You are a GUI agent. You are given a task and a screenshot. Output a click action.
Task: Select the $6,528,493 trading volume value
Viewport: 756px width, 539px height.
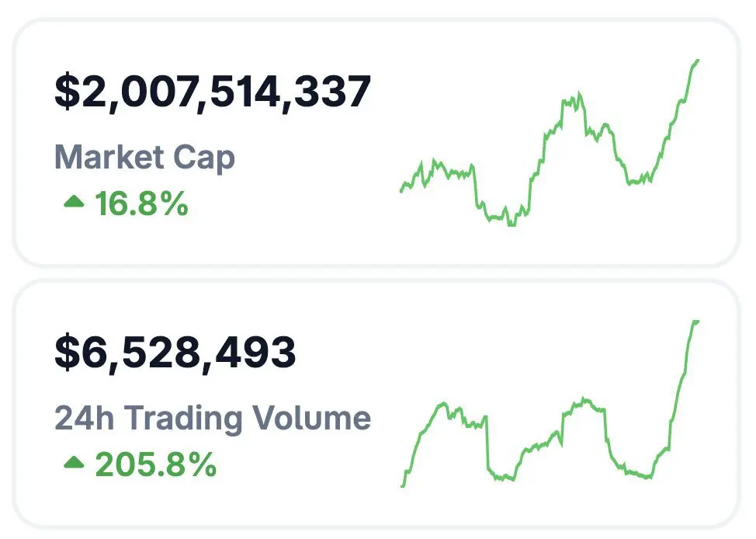click(175, 353)
